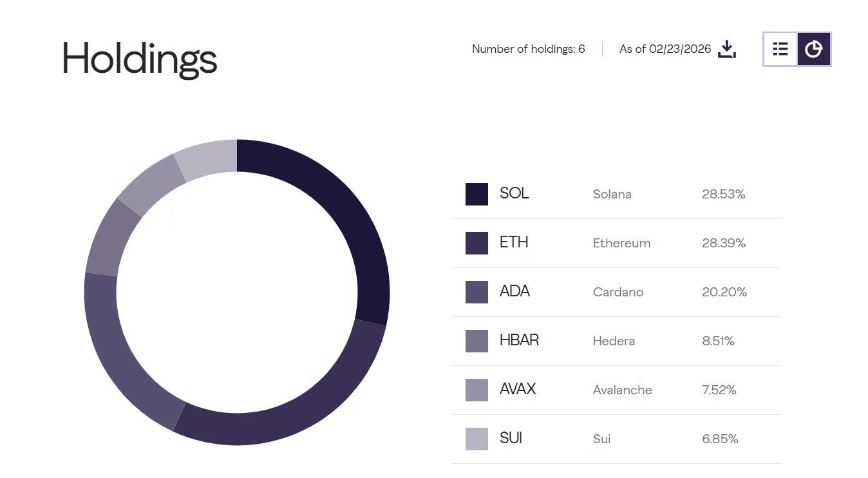Click the ADA color swatch in the legend
This screenshot has width=868, height=478.
pos(476,292)
